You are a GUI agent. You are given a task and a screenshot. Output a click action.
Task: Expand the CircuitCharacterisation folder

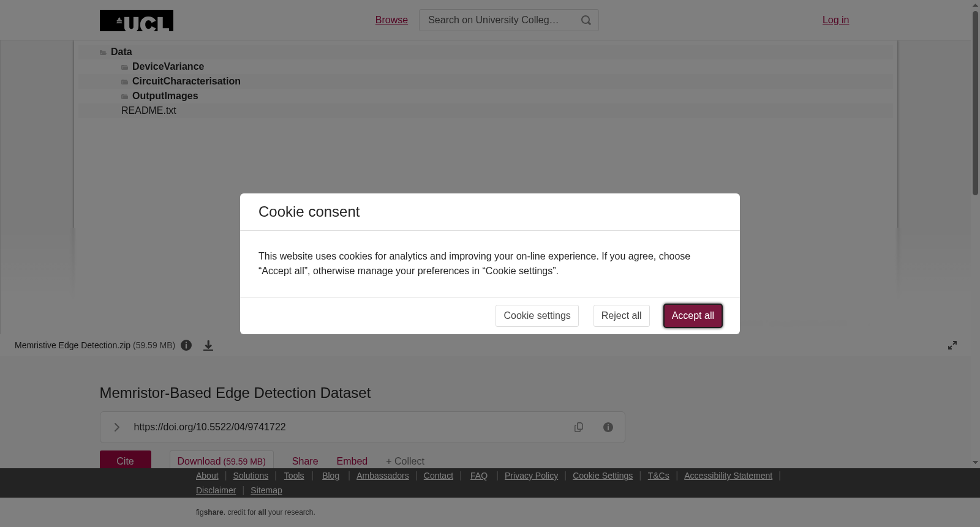(485, 81)
